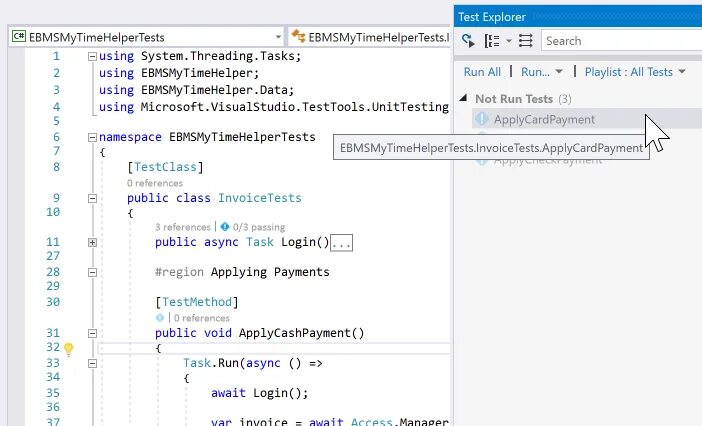This screenshot has width=702, height=426.
Task: Focus the Test Explorer Search field
Action: 621,41
